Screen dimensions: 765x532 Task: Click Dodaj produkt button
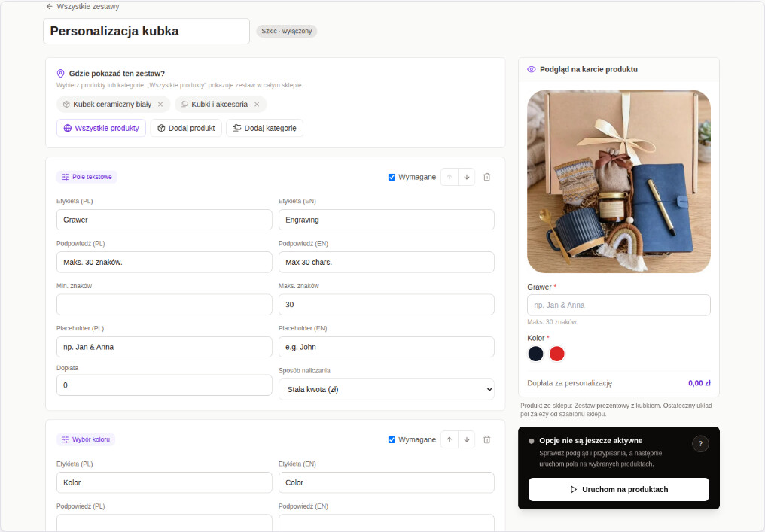(x=186, y=128)
